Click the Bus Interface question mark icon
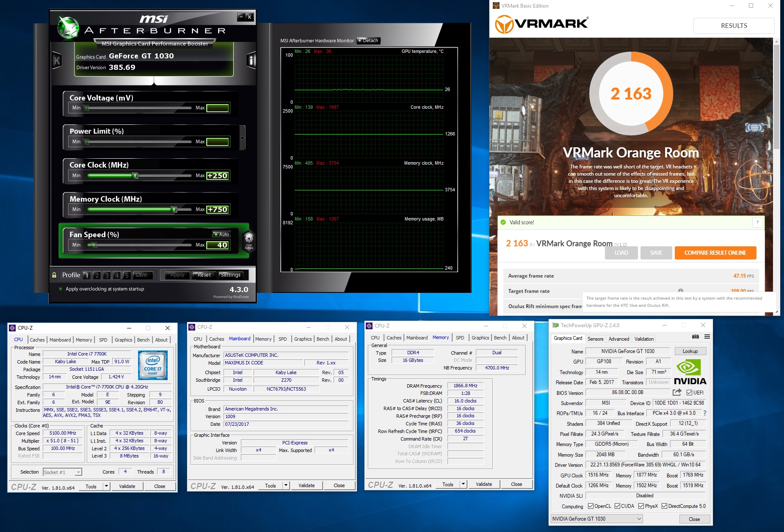 (x=705, y=413)
